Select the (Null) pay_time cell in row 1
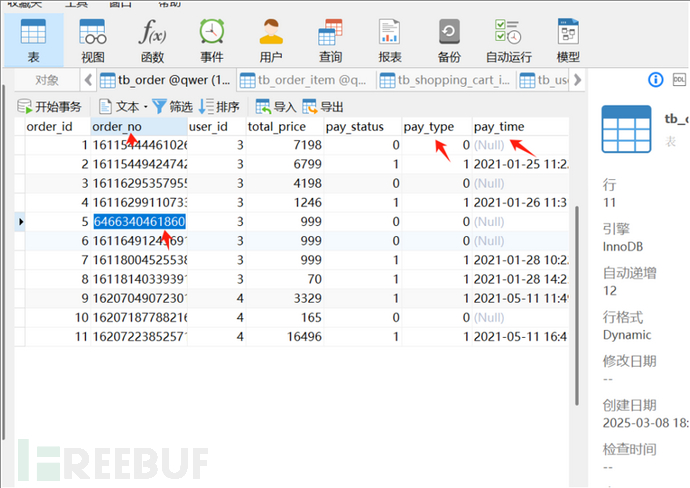The width and height of the screenshot is (690, 488). 520,145
